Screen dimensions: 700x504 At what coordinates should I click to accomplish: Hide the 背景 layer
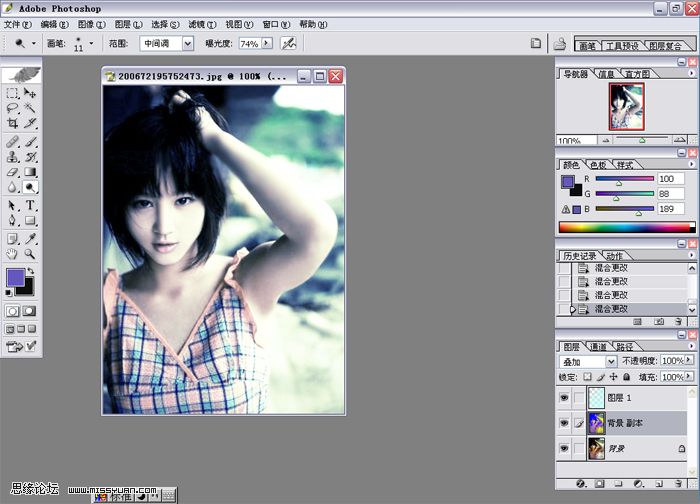coord(564,448)
